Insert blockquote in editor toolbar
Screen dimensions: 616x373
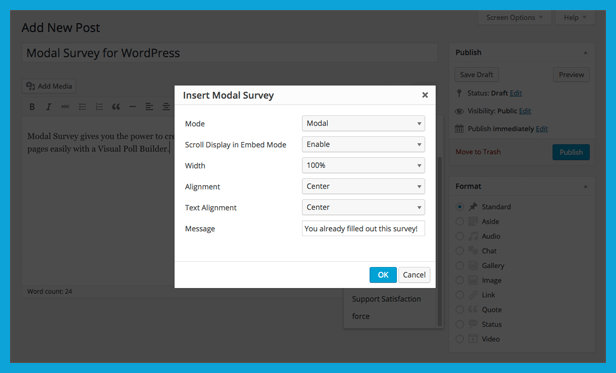[x=116, y=107]
